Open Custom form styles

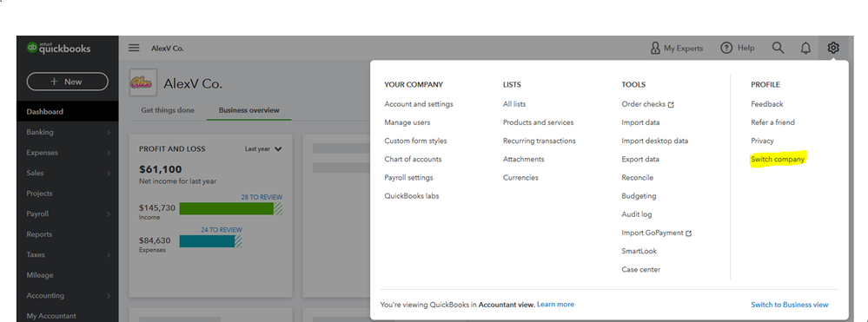415,141
